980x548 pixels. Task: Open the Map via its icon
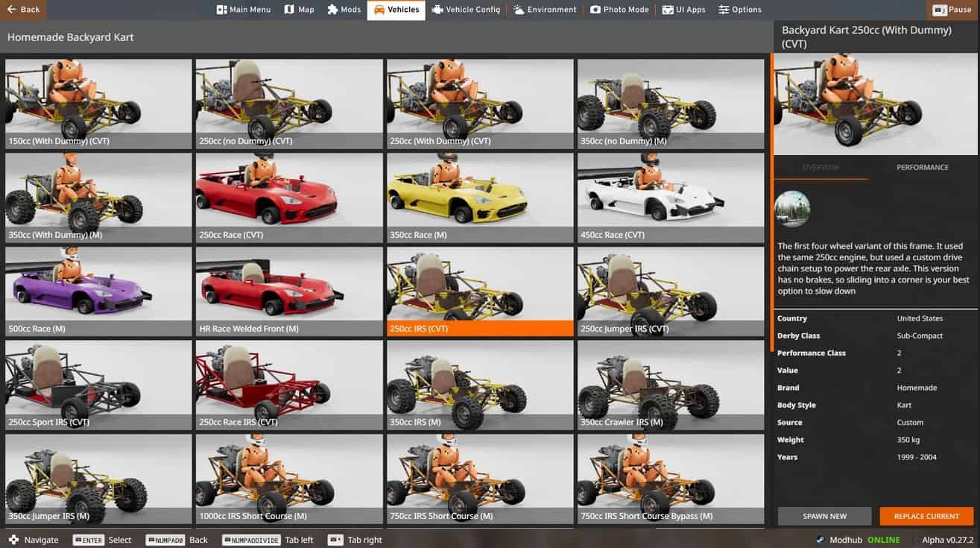[x=288, y=10]
